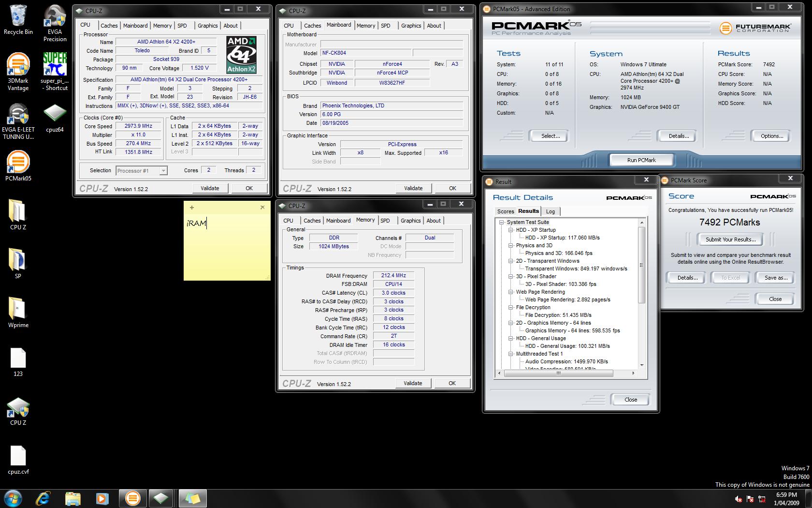
Task: Open EVGA E-LEET Tuning Utility icon
Action: coord(18,121)
